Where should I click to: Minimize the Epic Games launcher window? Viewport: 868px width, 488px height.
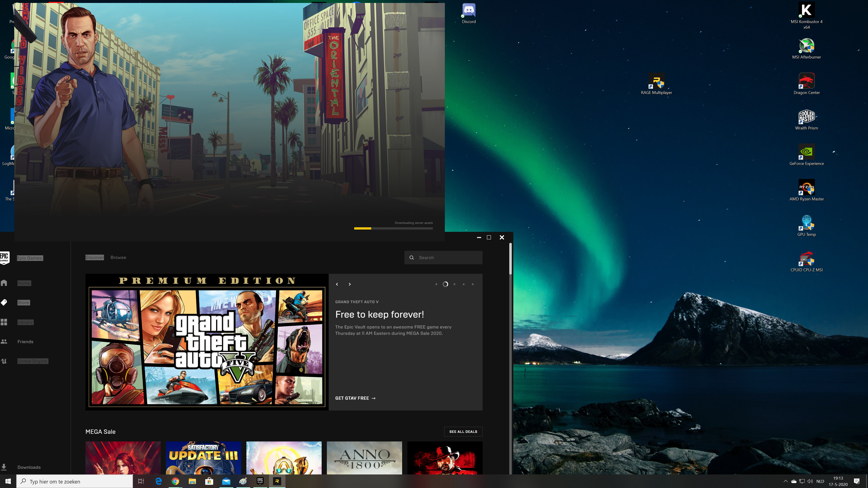tap(479, 237)
